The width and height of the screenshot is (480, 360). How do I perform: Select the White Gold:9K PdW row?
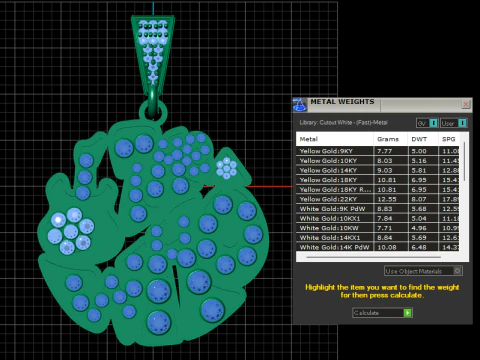tap(378, 209)
